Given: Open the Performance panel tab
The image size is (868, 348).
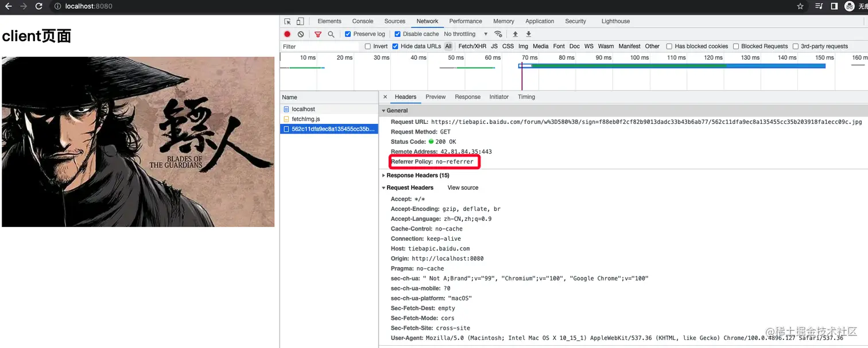Looking at the screenshot, I should click(466, 21).
